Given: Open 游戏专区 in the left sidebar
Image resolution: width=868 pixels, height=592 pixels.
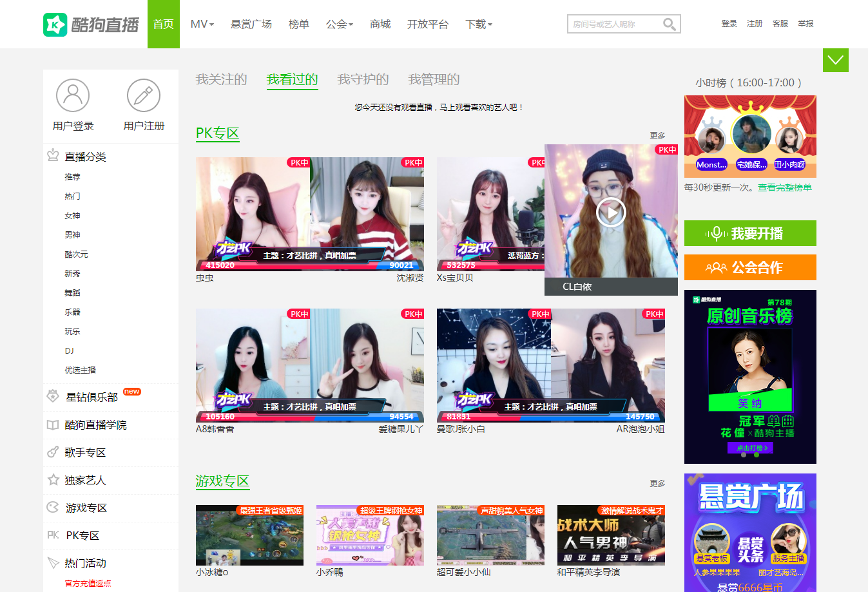Looking at the screenshot, I should (86, 508).
